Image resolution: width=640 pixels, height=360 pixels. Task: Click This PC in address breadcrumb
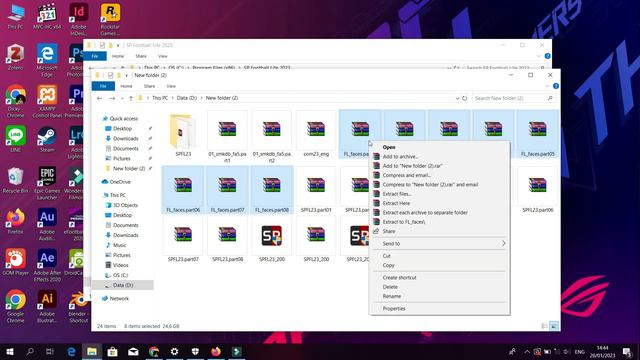[160, 98]
